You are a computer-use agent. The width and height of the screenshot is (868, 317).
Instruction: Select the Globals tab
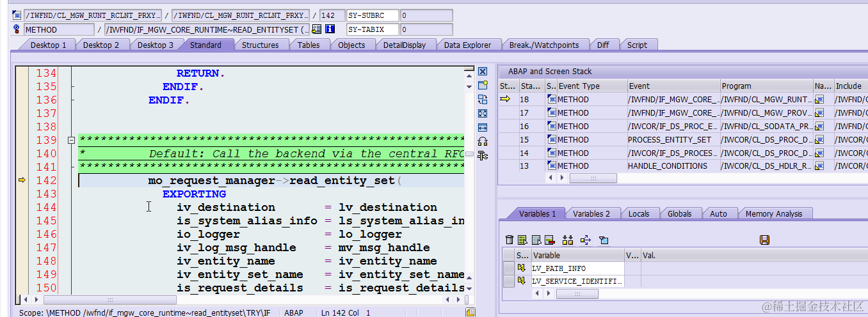[x=679, y=213]
